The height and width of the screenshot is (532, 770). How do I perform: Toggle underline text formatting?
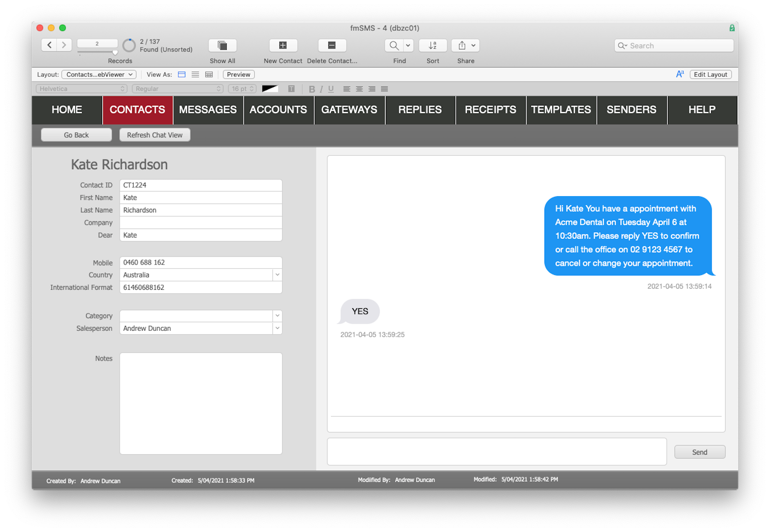point(331,89)
